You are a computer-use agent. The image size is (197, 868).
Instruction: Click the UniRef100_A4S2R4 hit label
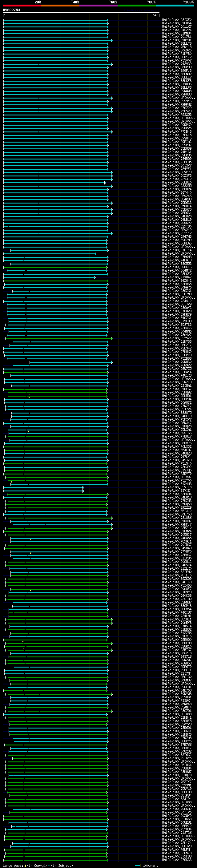tap(177, 30)
